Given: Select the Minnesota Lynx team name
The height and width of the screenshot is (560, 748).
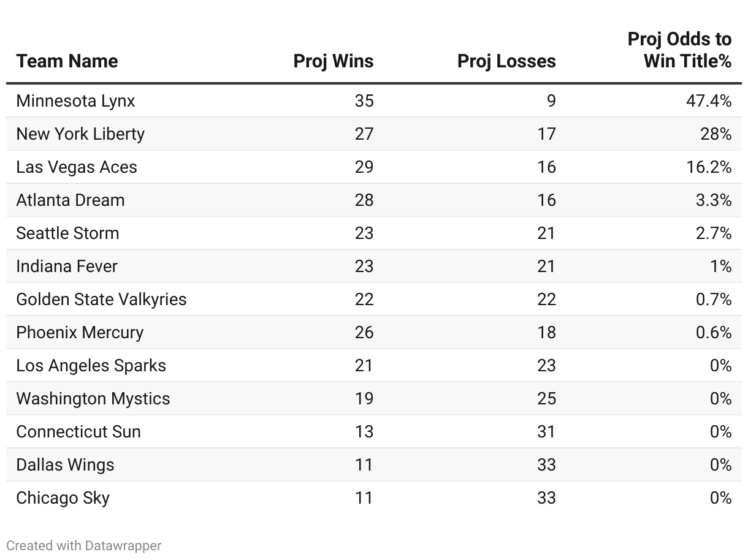Looking at the screenshot, I should coord(75,100).
